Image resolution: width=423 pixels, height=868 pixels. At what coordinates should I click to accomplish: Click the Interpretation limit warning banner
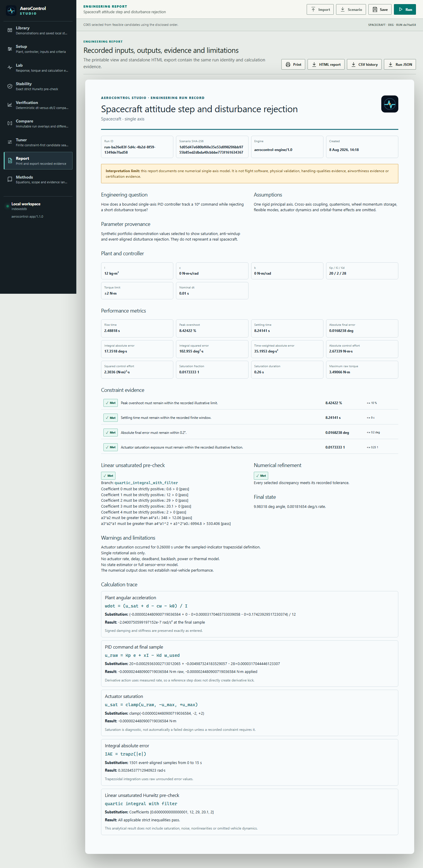point(249,174)
